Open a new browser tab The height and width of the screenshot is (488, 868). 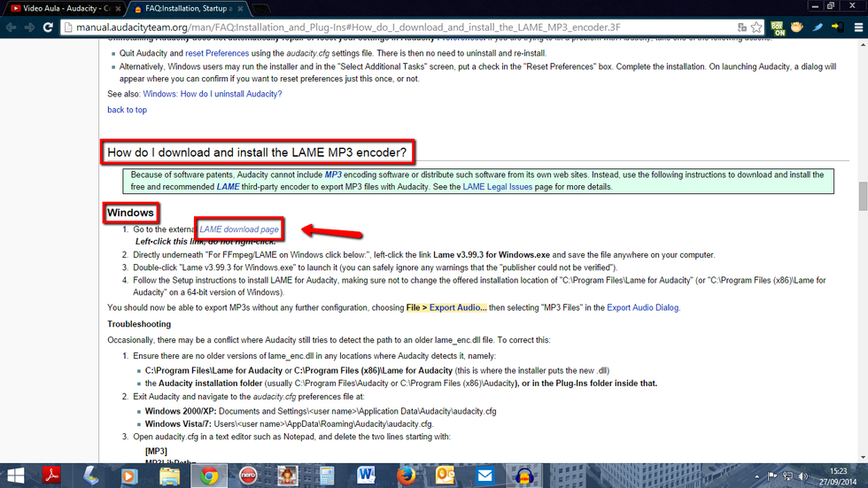pos(260,9)
